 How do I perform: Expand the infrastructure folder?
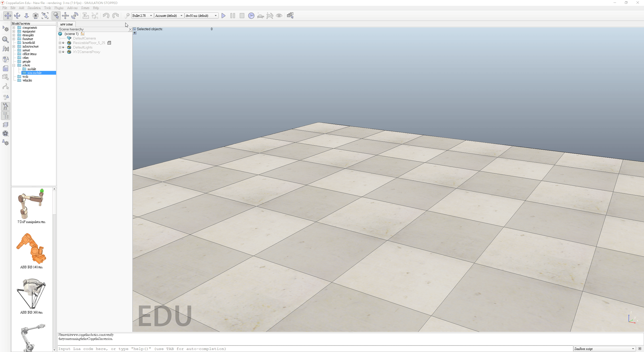(14, 47)
